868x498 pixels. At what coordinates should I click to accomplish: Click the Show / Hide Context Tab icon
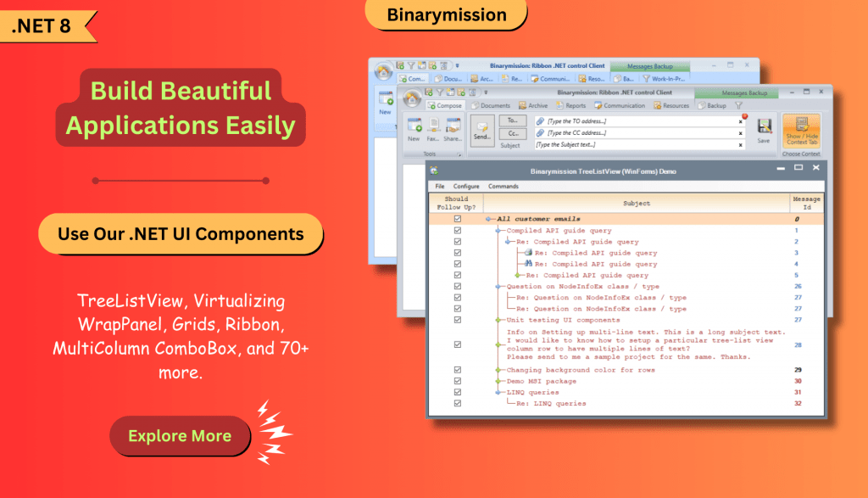(x=801, y=129)
